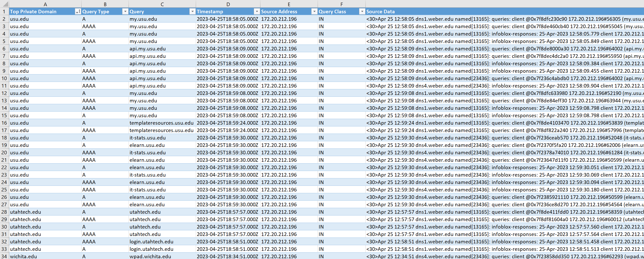Click templateresources.usu.edu in row 17

(162, 130)
